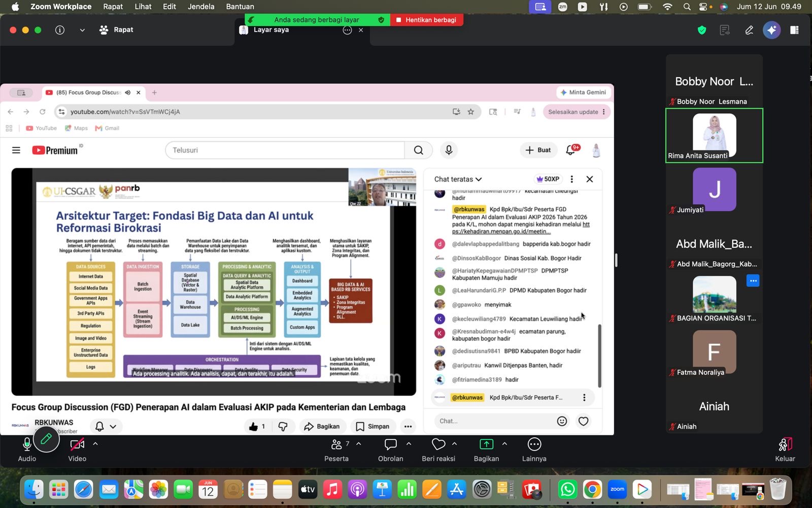
Task: Click the Selesaikan update button
Action: 577,112
